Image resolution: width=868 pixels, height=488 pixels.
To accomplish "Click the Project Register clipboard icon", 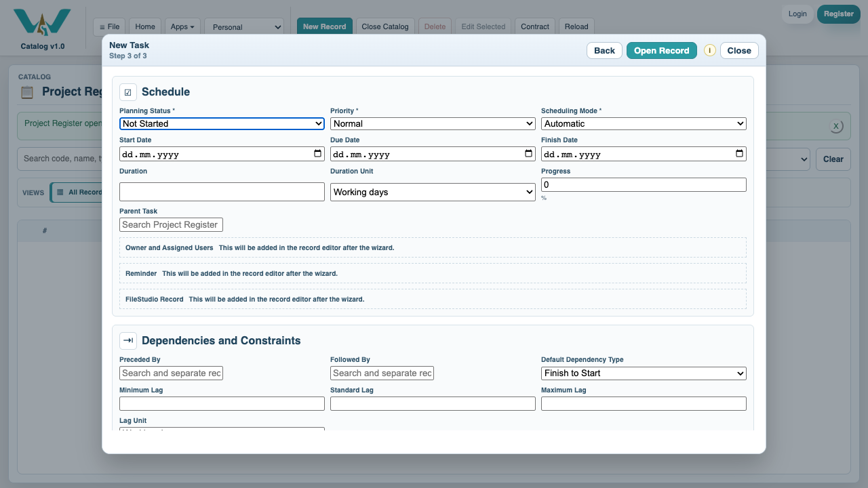I will pos(26,92).
